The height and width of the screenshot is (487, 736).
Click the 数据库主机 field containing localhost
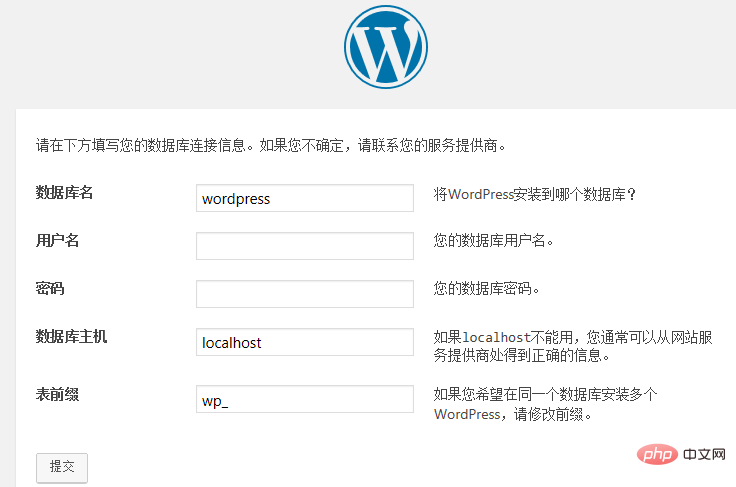click(304, 342)
